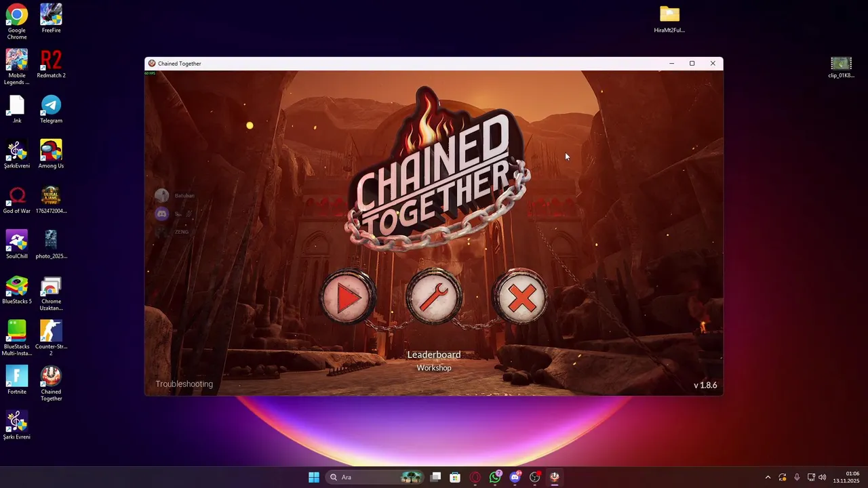The image size is (868, 488).
Task: Open the volume tray icon
Action: click(x=823, y=477)
